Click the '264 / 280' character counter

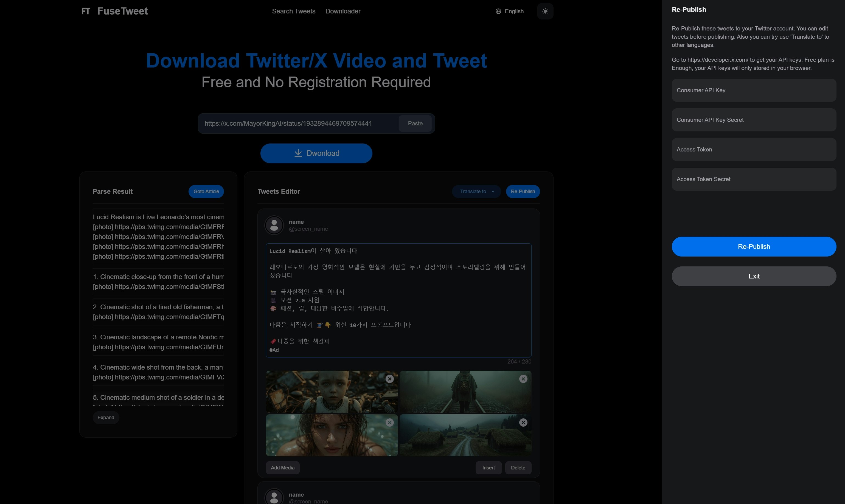519,362
